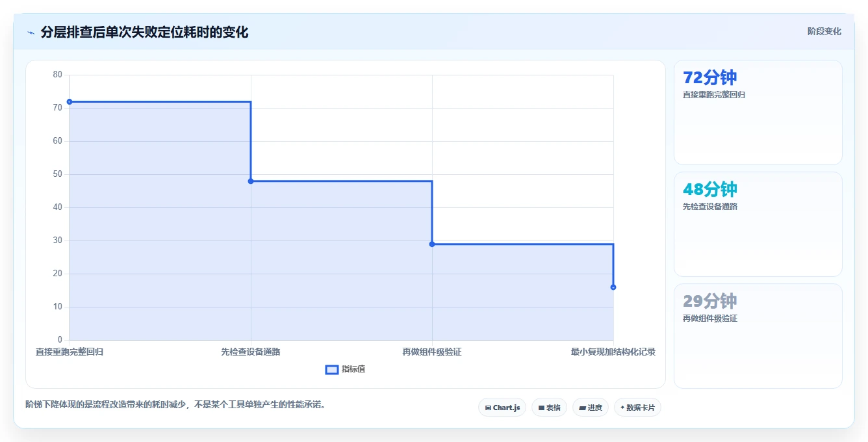
Task: Select the 进度 tag button
Action: 590,408
